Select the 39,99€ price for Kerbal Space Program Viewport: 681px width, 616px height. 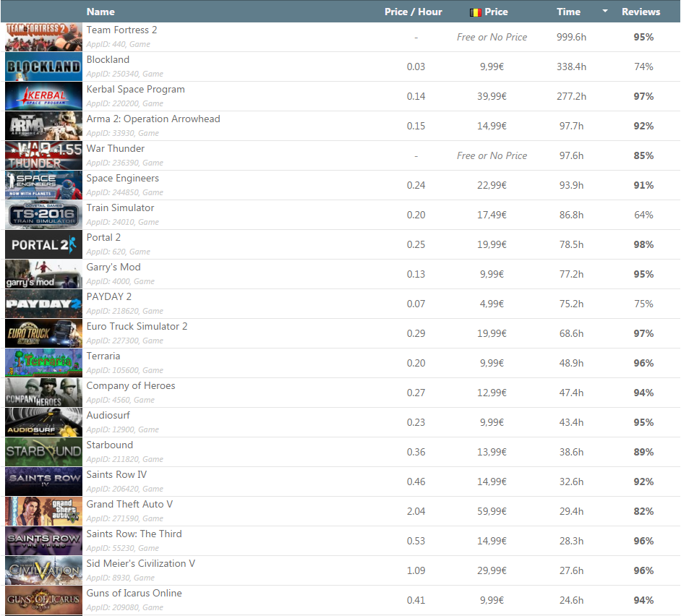click(x=492, y=96)
